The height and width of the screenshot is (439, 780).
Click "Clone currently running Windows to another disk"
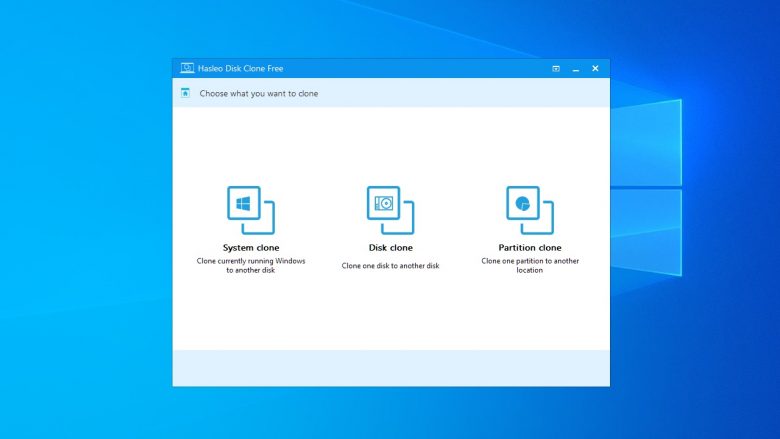251,265
